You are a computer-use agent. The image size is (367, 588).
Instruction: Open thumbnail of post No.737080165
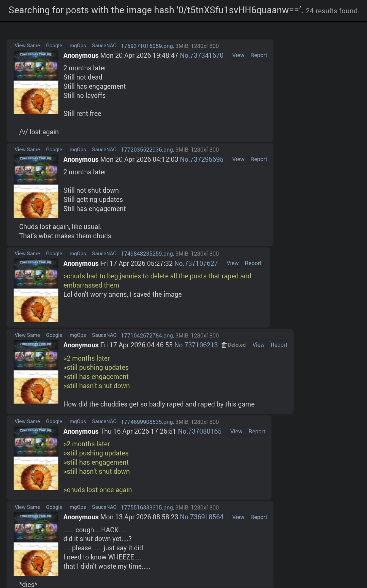(36, 458)
